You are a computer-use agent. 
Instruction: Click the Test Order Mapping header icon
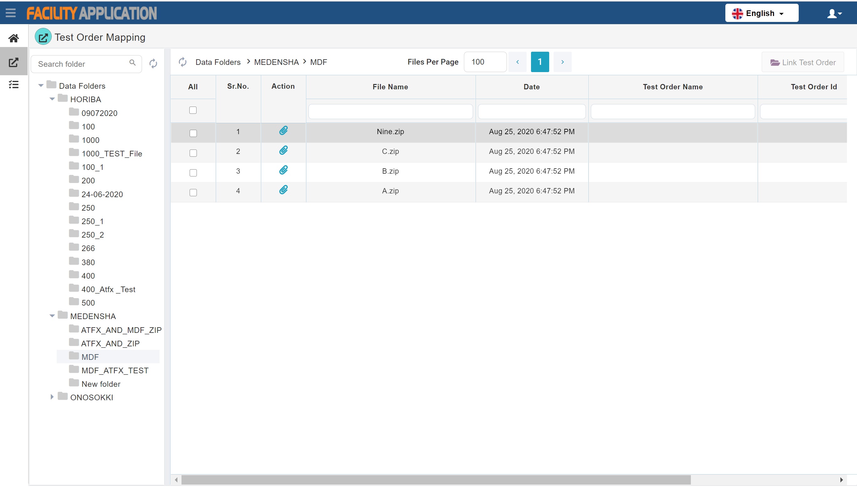43,37
